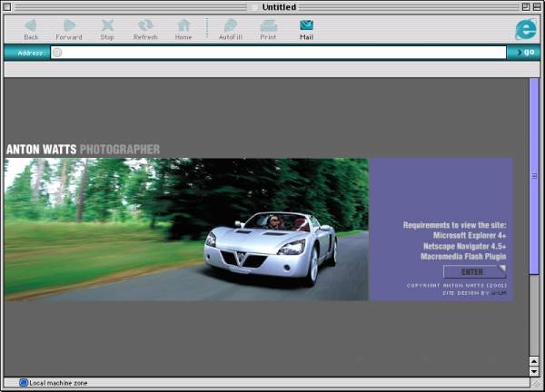Open the Home page icon

pos(183,25)
